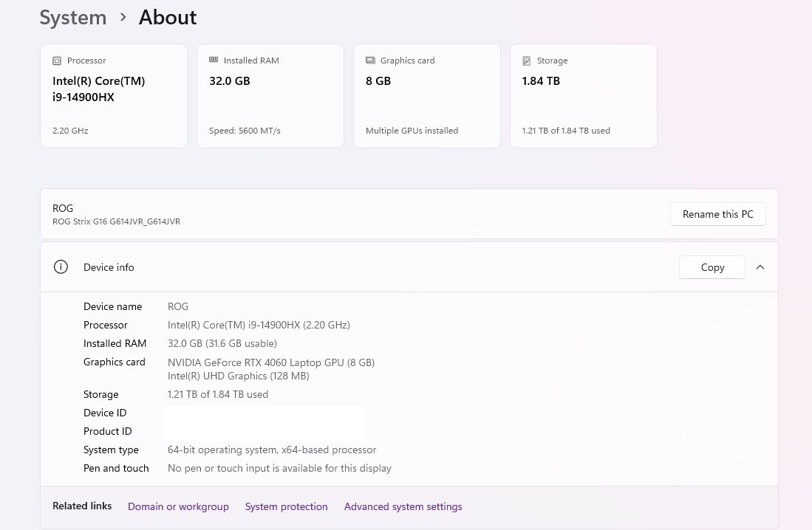Click the Graphics card label in Device info
Viewport: 812px width, 530px height.
point(114,362)
